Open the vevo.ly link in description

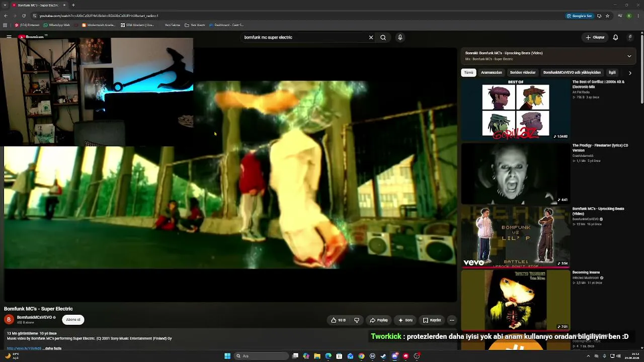pos(24,348)
